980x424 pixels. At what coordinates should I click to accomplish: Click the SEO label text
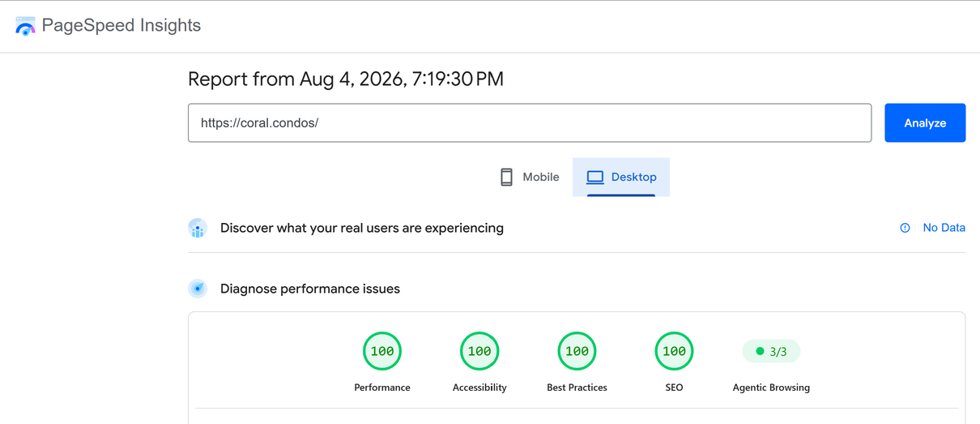pyautogui.click(x=674, y=388)
